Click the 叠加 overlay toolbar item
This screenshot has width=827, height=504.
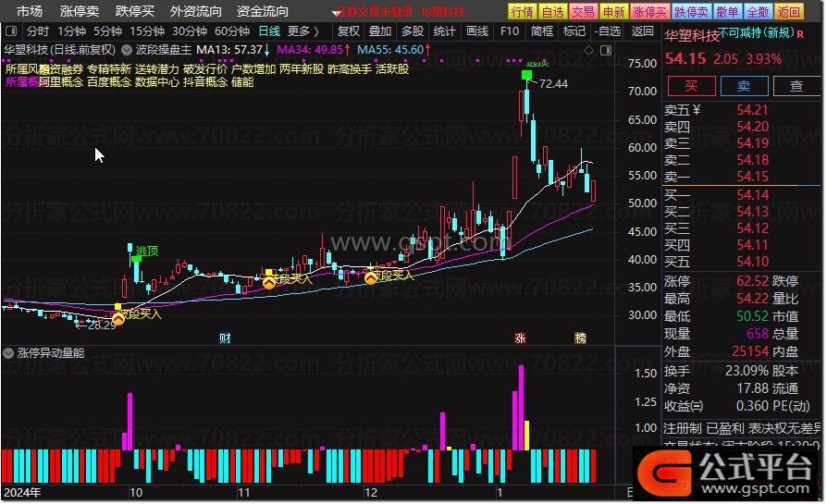[x=380, y=31]
